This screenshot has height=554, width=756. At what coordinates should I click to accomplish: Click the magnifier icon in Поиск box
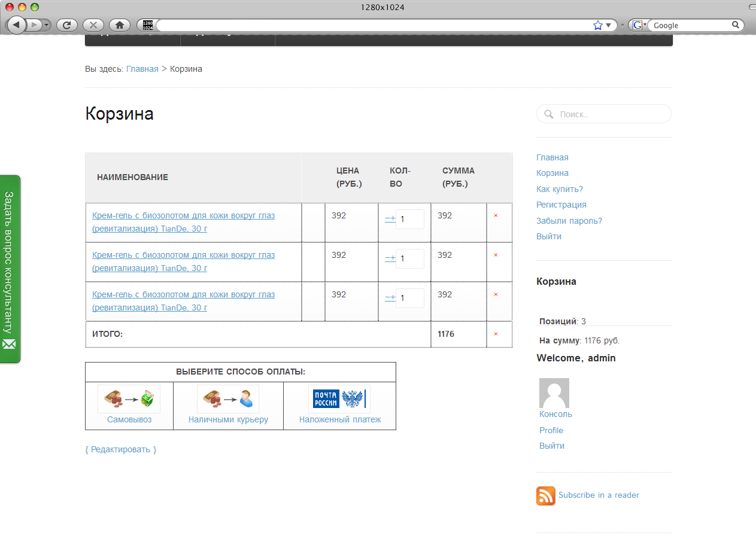[549, 114]
